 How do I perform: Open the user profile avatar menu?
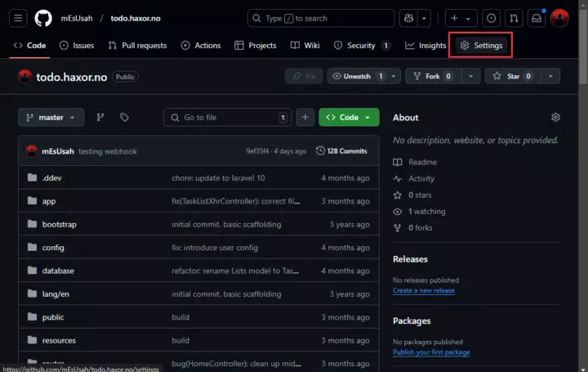559,18
